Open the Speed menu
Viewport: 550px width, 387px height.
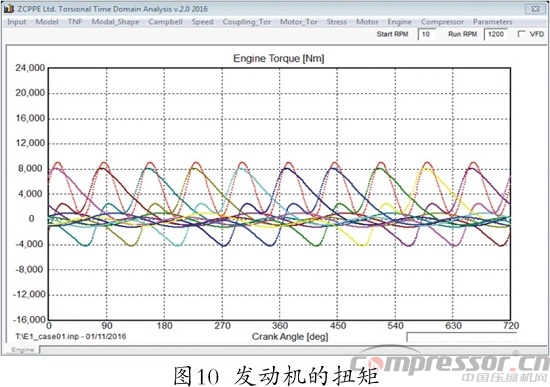tap(202, 22)
